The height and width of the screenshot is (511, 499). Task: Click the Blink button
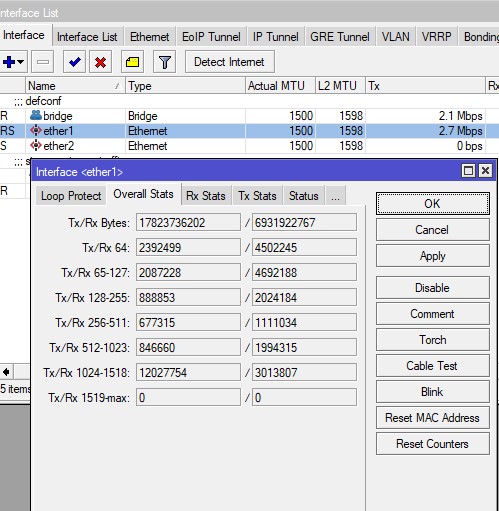point(433,392)
